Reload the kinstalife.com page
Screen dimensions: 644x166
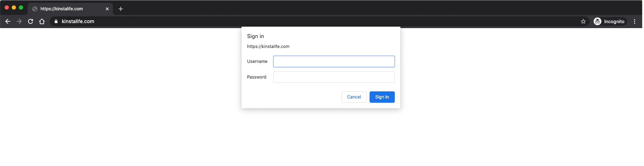coord(31,21)
